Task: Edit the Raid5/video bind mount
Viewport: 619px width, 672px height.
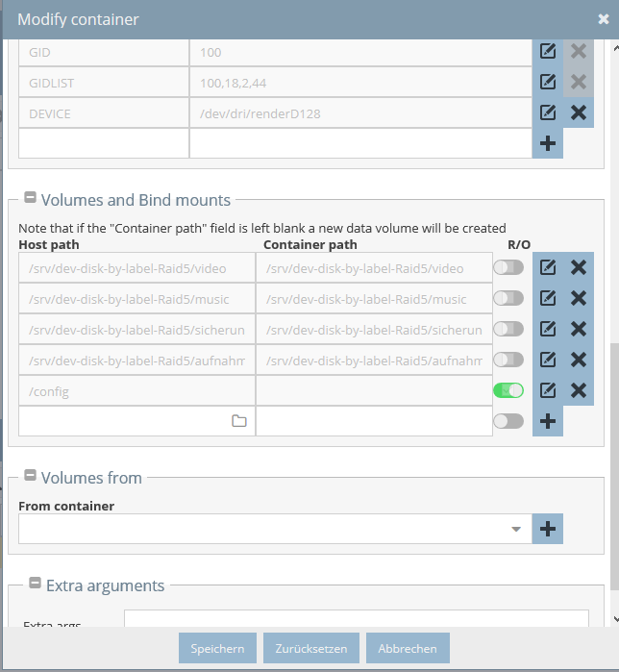Action: click(x=548, y=268)
